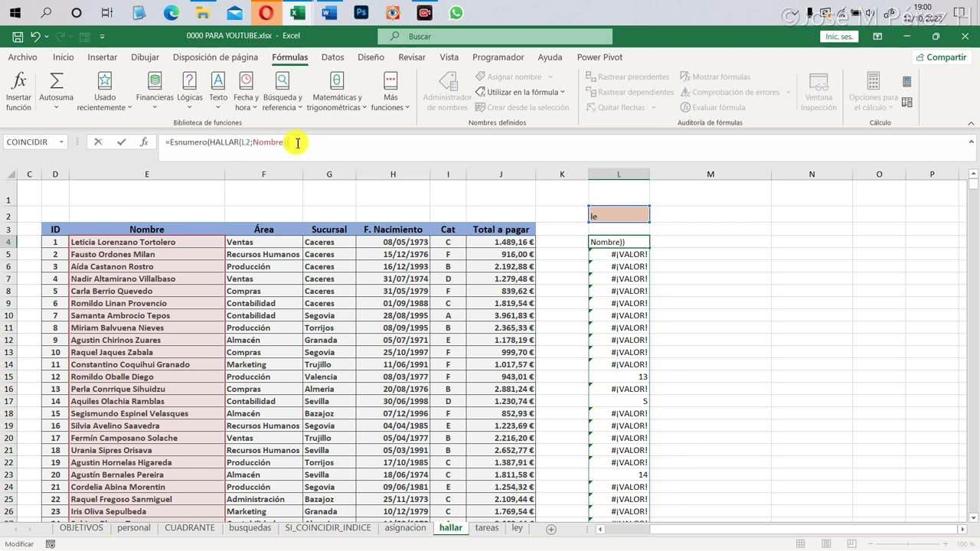Viewport: 980px width, 551px height.
Task: Click the Calcular ahora icon
Action: 907,82
